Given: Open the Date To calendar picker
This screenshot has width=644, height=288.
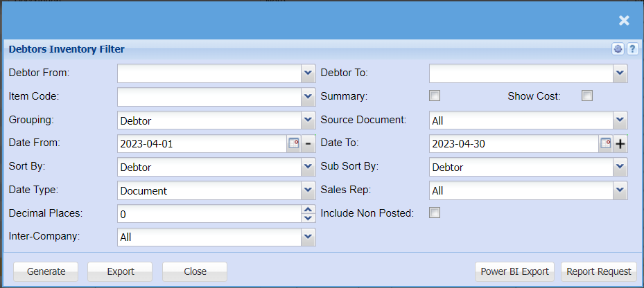Looking at the screenshot, I should 606,143.
